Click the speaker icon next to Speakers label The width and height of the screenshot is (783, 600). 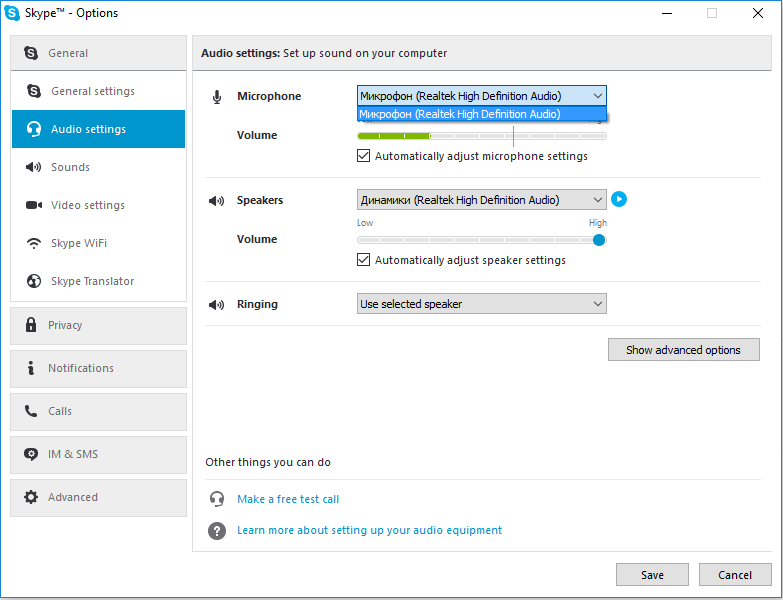[x=216, y=201]
